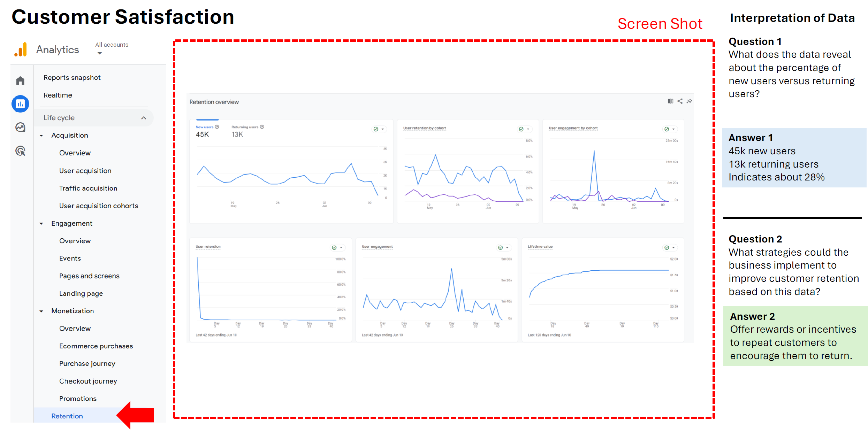868x432 pixels.
Task: Collapse the Life cycle section chevron
Action: pos(144,118)
